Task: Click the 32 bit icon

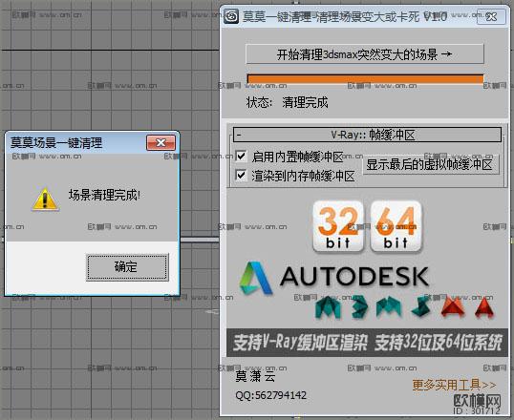Action: click(x=338, y=226)
